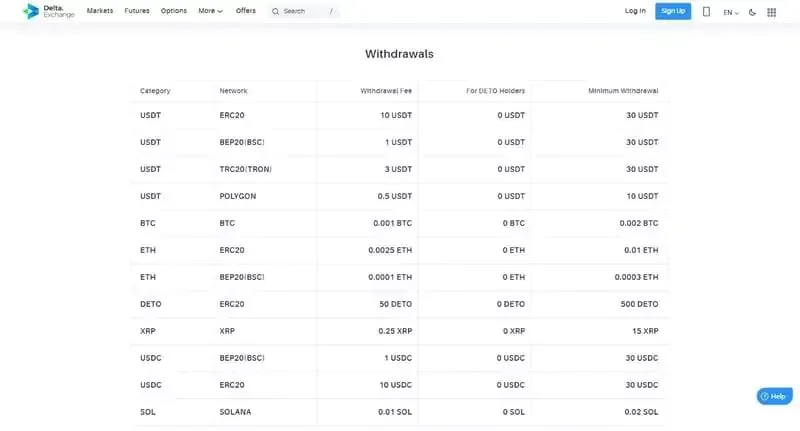Click the Withdrawals page heading

point(399,54)
